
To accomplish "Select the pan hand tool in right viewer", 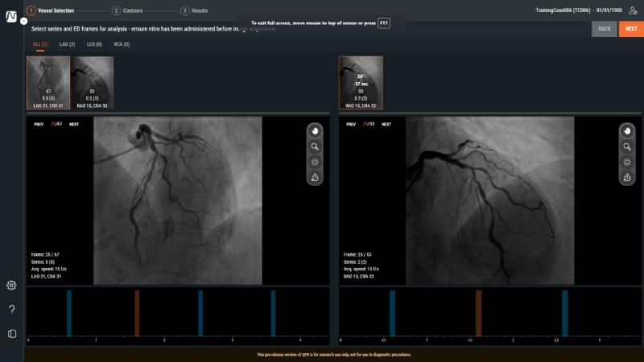I will coord(627,131).
